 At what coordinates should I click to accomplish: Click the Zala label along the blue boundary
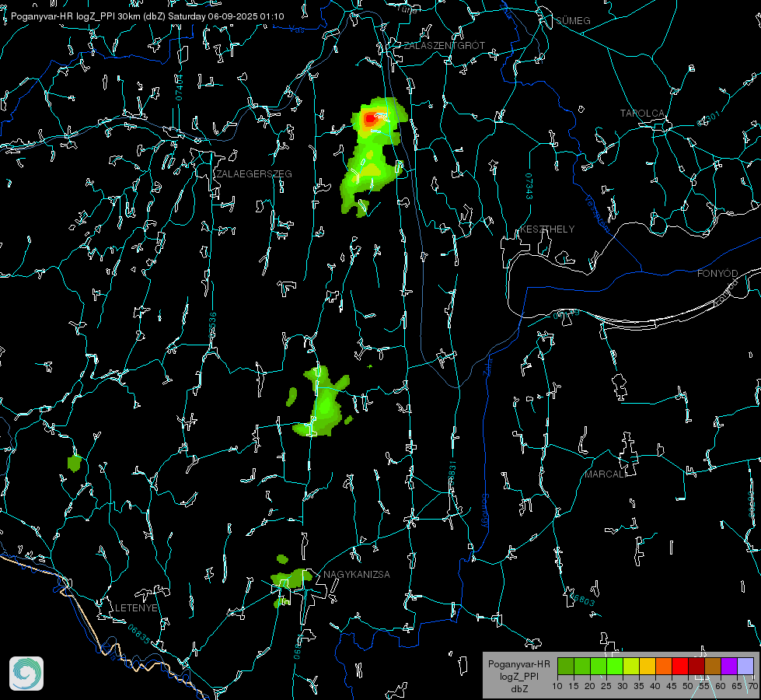point(488,366)
